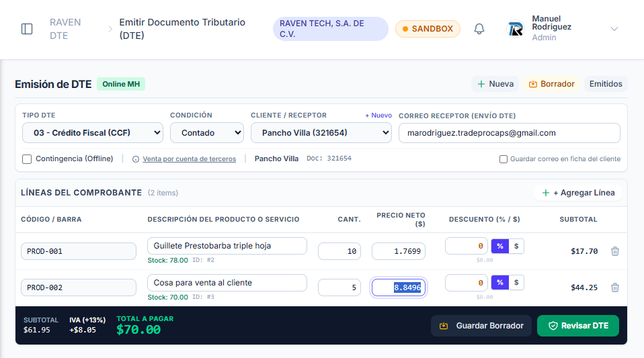Enable Contingencia (Offline) checkbox
The height and width of the screenshot is (358, 644).
tap(27, 159)
